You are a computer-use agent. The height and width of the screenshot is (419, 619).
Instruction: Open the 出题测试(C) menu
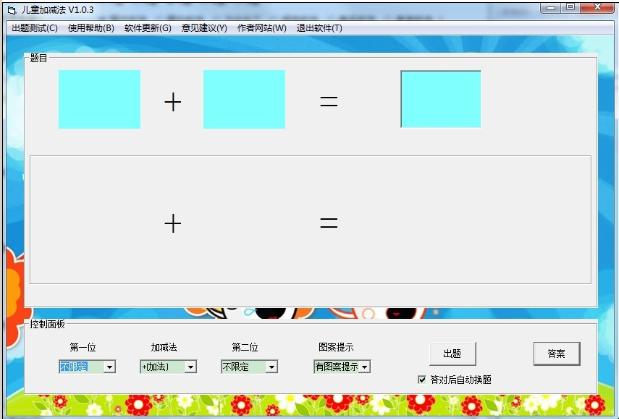click(33, 28)
